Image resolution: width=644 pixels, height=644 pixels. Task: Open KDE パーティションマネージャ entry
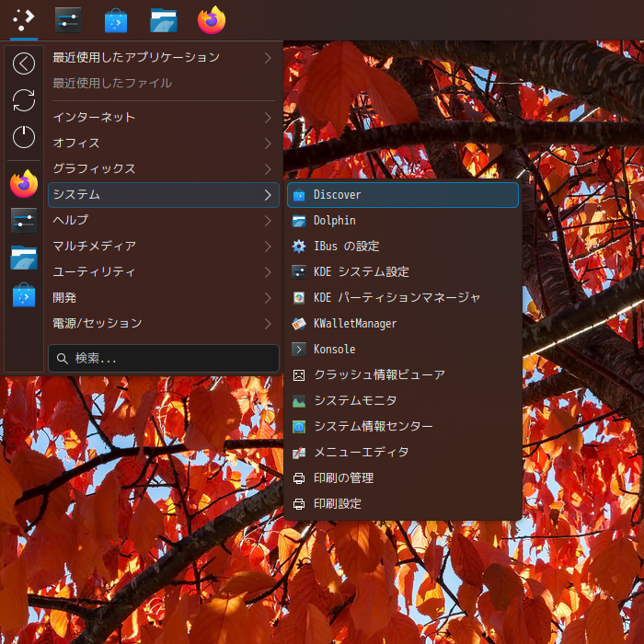403,298
